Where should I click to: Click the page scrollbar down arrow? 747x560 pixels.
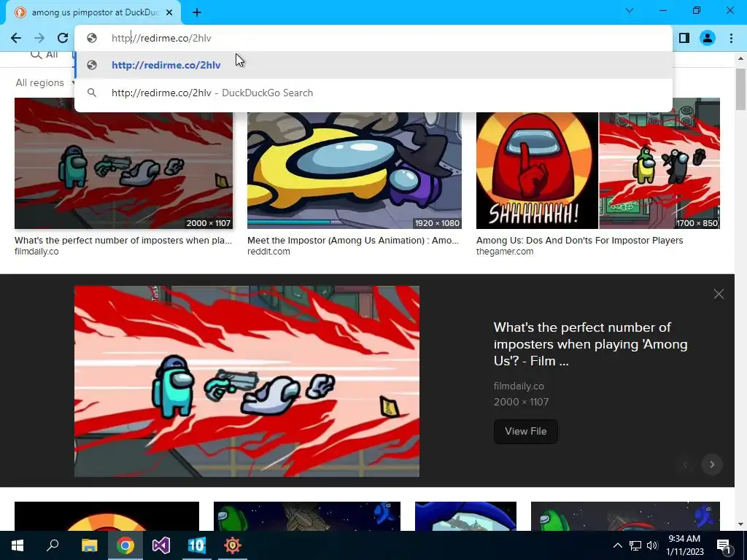(740, 525)
